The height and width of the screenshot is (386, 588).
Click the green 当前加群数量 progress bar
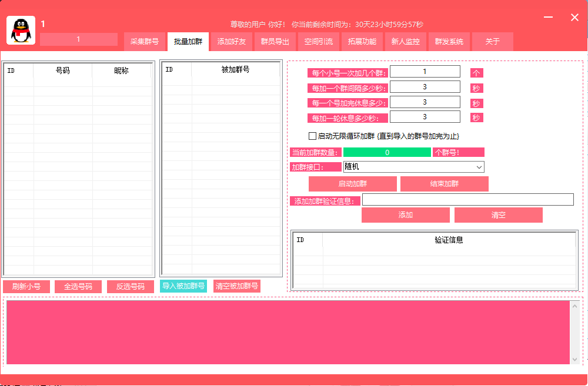tap(387, 152)
